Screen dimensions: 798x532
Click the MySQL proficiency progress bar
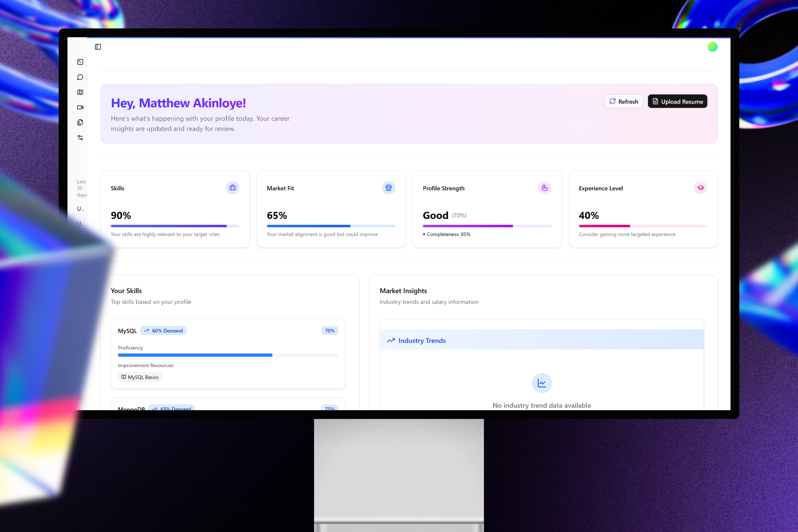228,355
